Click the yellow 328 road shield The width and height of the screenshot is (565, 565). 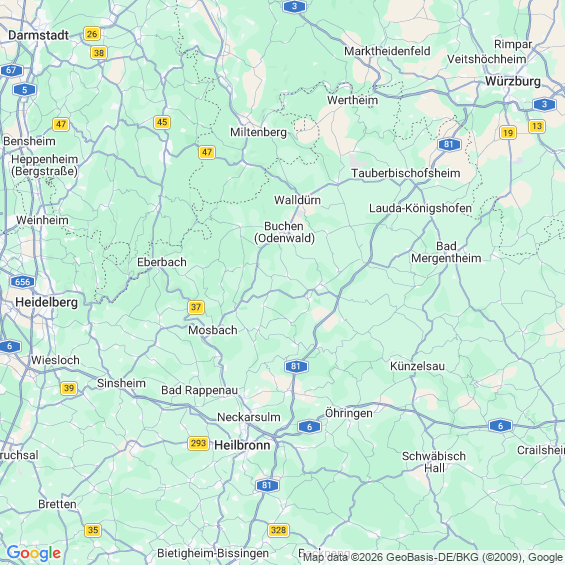278,530
